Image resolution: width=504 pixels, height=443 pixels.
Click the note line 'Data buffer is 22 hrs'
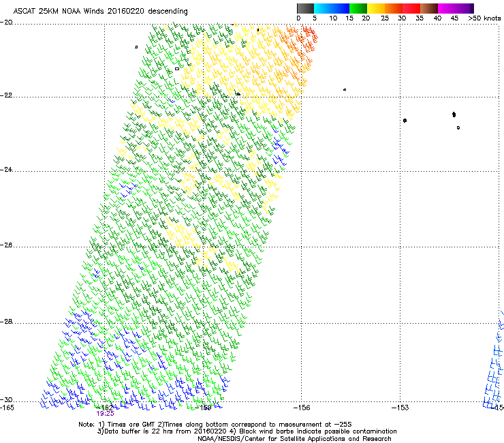(x=247, y=431)
